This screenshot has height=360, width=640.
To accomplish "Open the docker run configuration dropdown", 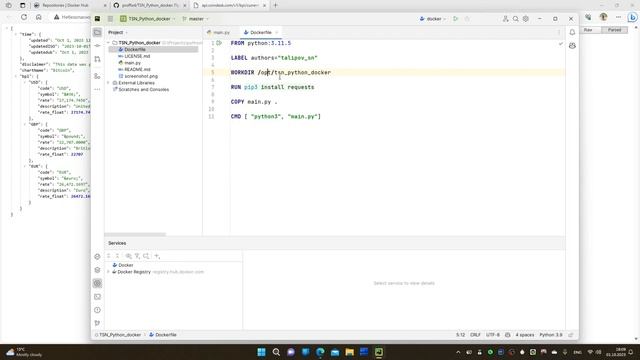I will [x=433, y=19].
